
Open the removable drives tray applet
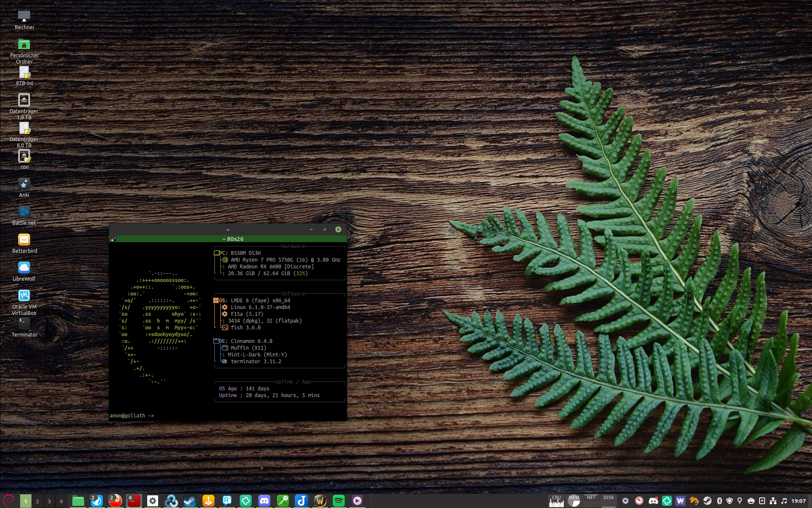tap(762, 501)
